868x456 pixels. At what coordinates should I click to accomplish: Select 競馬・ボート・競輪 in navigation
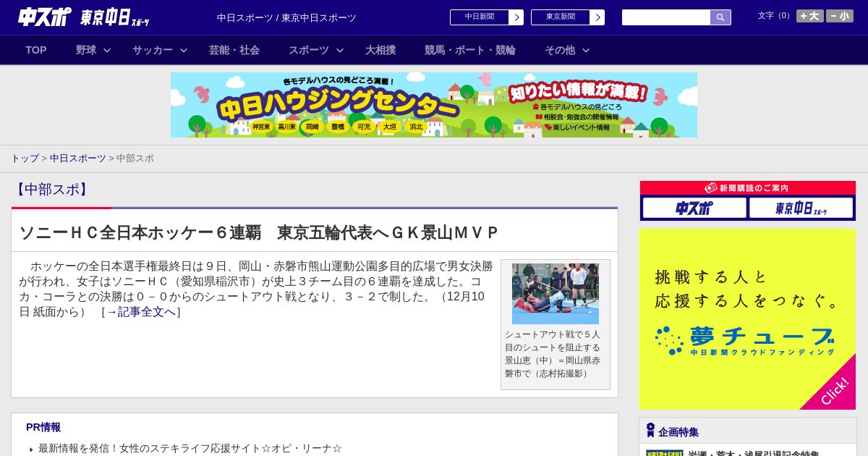[x=470, y=50]
